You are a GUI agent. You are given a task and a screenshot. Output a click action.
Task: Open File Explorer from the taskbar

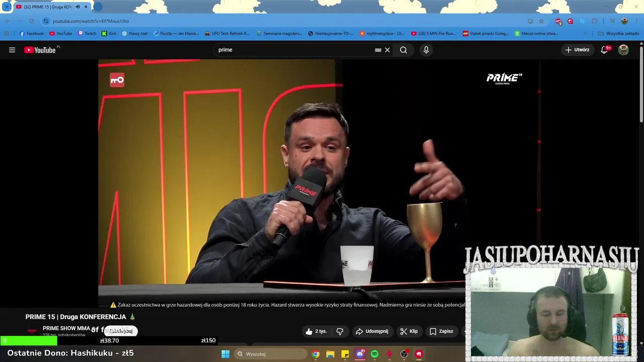[x=330, y=354]
